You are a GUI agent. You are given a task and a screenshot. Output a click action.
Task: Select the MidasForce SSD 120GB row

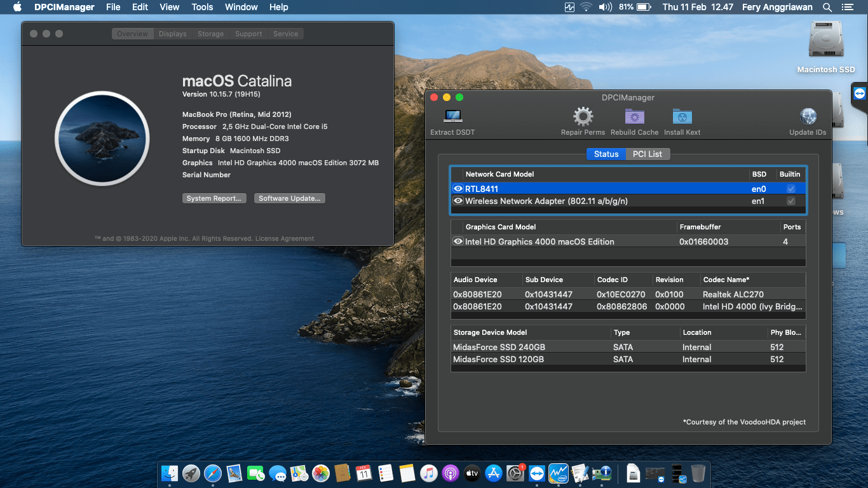tap(628, 359)
